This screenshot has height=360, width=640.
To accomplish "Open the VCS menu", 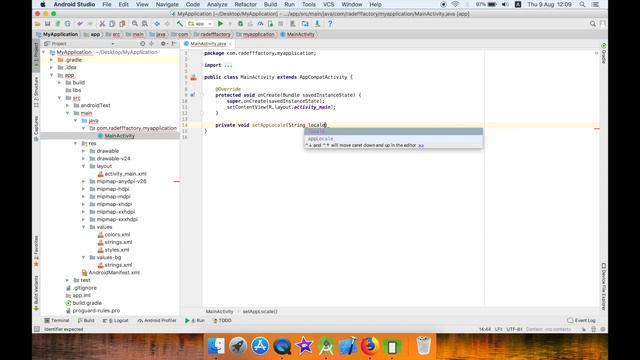I will (329, 4).
